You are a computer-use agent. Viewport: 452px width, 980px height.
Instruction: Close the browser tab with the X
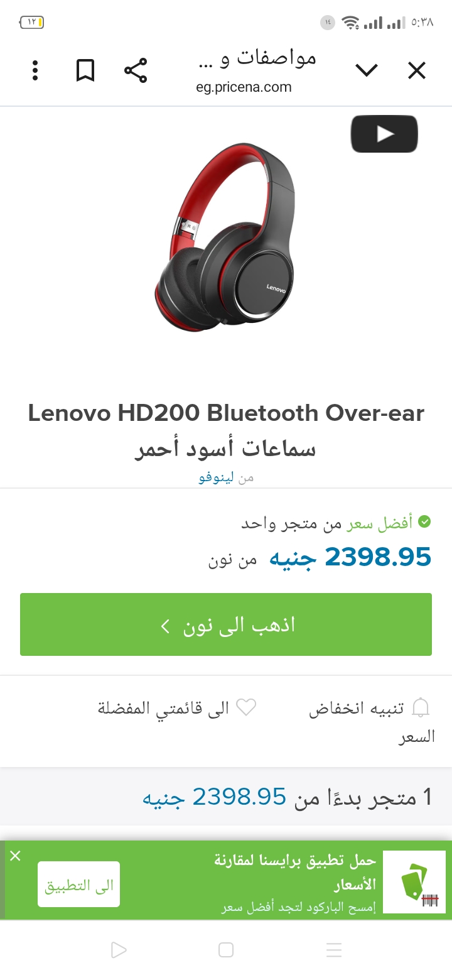pos(417,70)
